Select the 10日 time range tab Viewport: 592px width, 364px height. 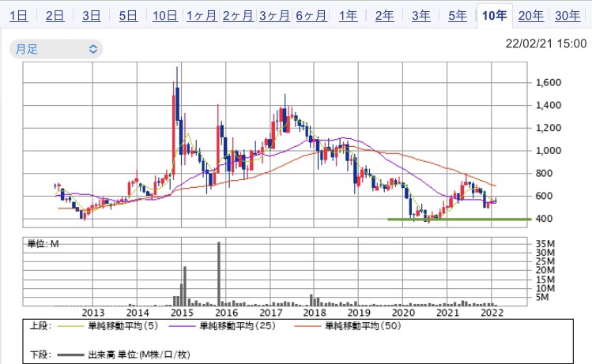165,16
